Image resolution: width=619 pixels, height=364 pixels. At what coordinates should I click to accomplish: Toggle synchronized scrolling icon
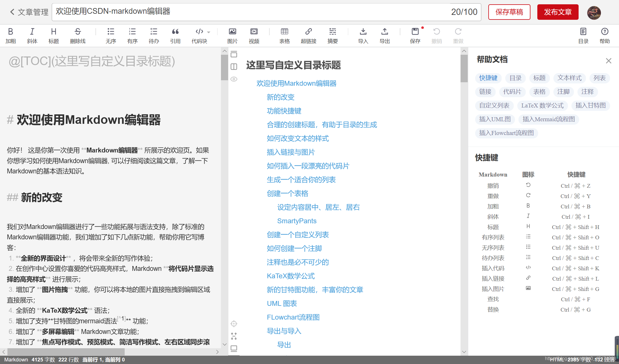pyautogui.click(x=234, y=336)
